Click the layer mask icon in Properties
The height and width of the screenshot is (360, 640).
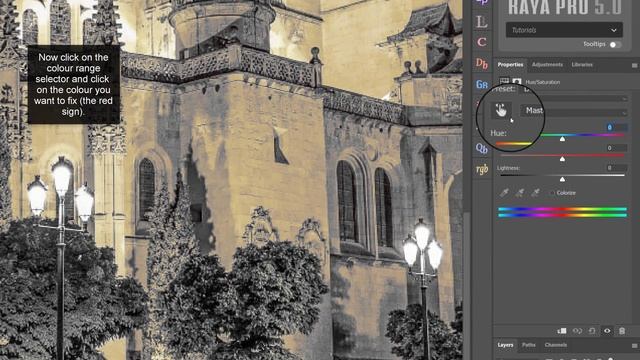(517, 82)
